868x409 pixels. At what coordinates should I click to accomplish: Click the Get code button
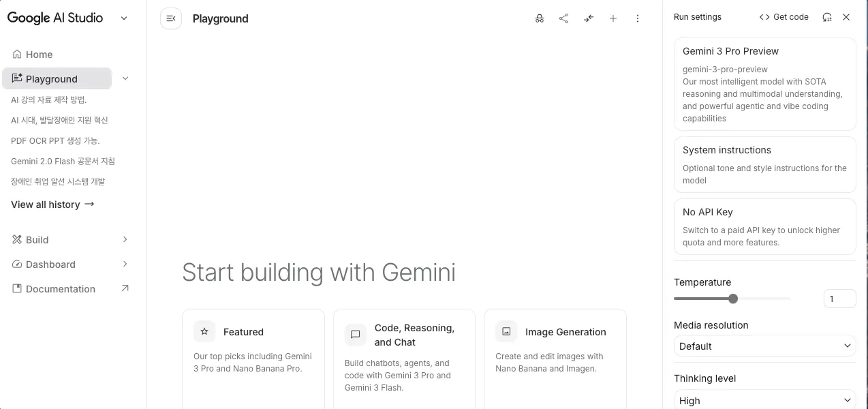pyautogui.click(x=784, y=17)
